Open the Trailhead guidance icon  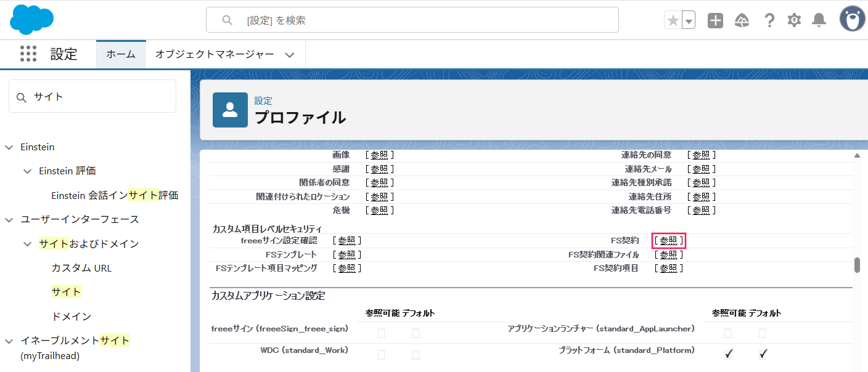[x=742, y=20]
